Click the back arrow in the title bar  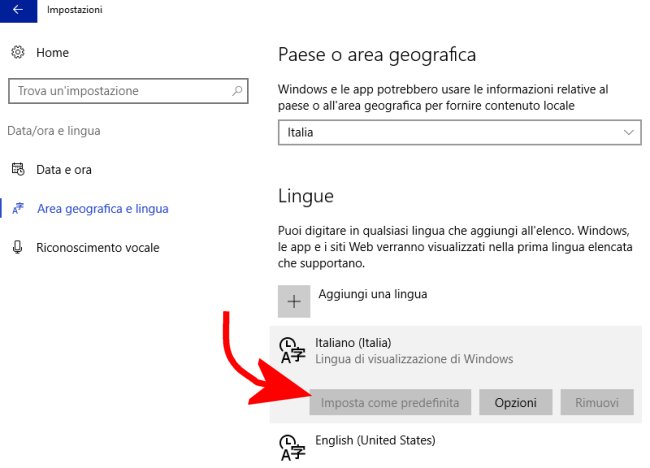pos(18,10)
